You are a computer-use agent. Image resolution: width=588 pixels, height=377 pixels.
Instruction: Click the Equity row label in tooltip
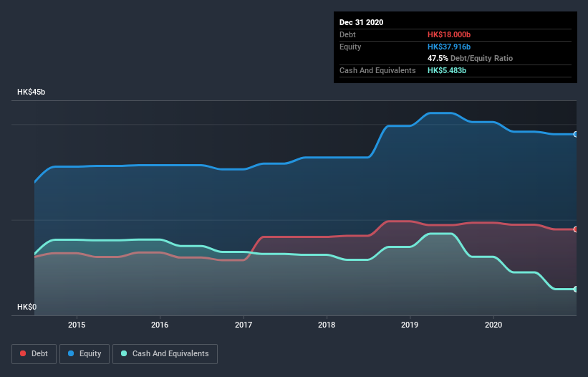click(350, 47)
